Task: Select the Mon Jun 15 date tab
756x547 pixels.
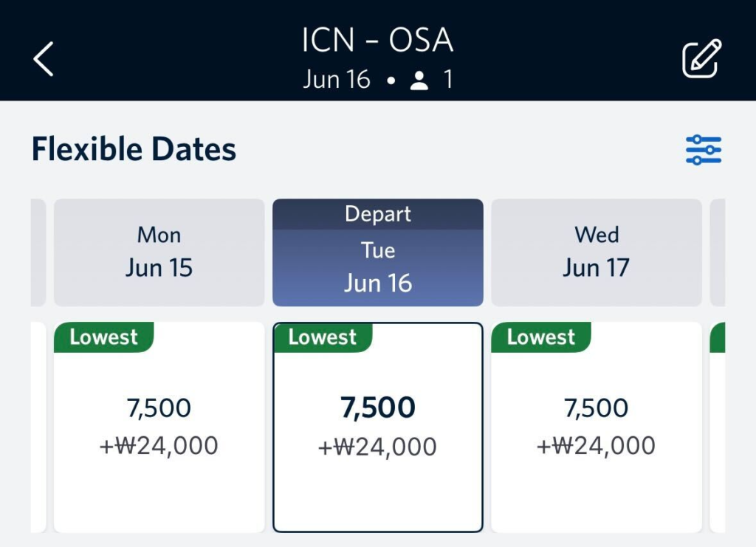Action: pos(159,252)
